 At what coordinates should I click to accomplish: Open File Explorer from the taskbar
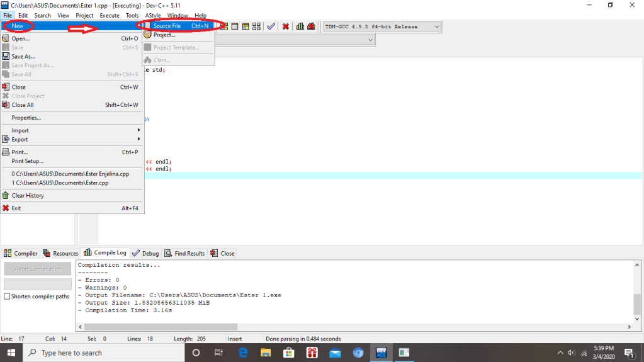click(x=266, y=353)
